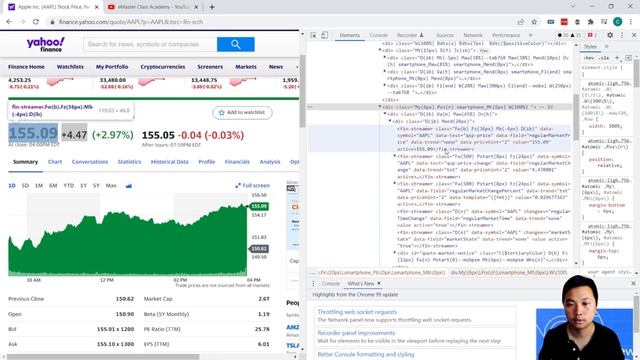This screenshot has height=360, width=640.
Task: Switch to DevTools Network tab
Action: 473,35
